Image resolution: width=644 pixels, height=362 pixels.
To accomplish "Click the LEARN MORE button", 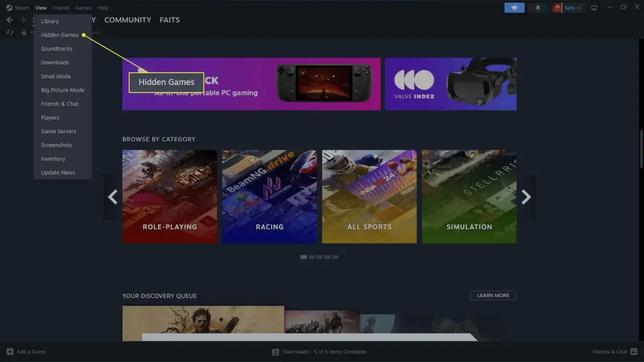I will coord(493,296).
